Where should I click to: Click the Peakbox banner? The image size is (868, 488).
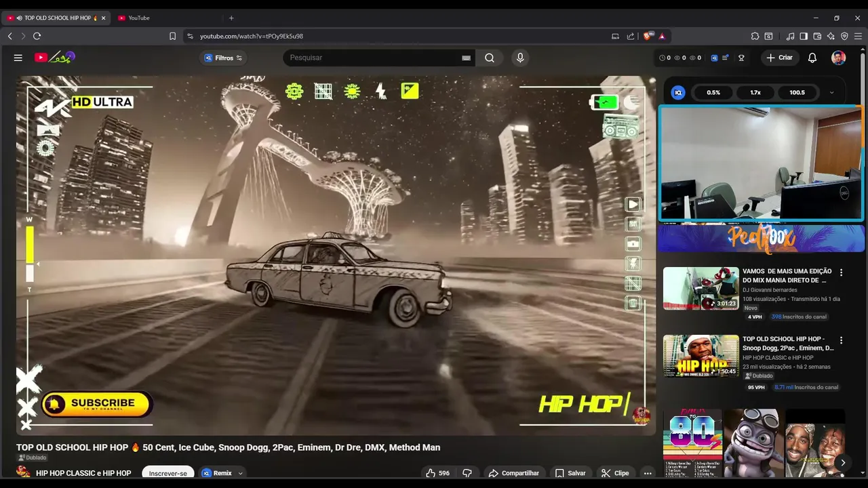tap(761, 239)
